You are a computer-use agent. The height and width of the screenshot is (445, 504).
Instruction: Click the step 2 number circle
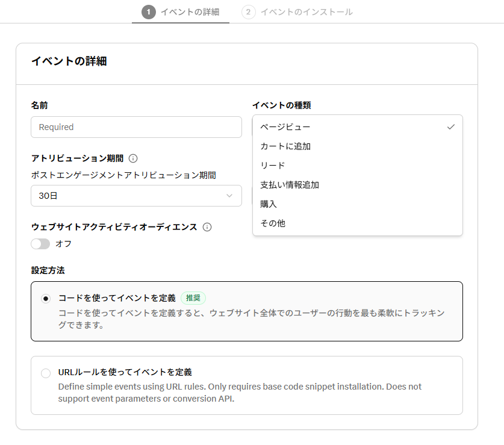click(x=248, y=12)
